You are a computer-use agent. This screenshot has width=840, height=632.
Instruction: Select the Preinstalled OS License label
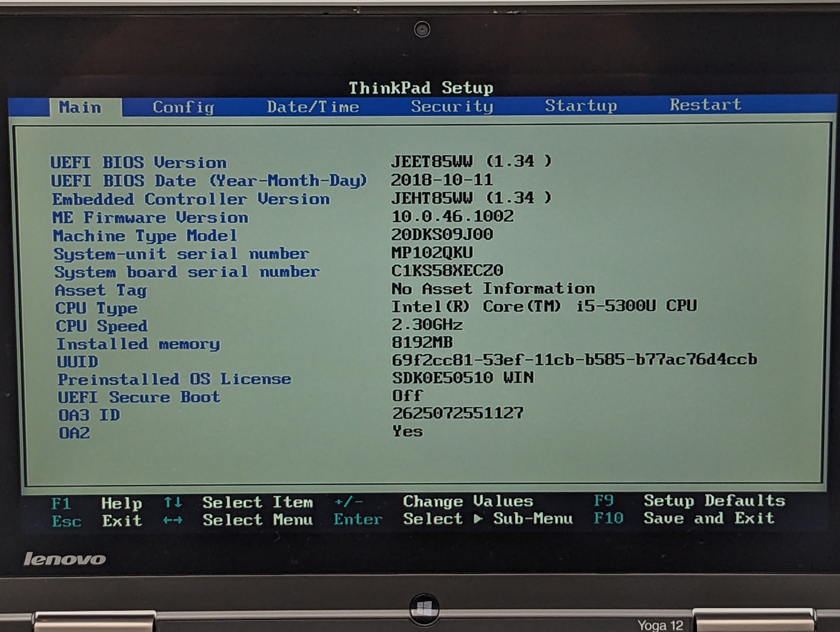click(174, 379)
